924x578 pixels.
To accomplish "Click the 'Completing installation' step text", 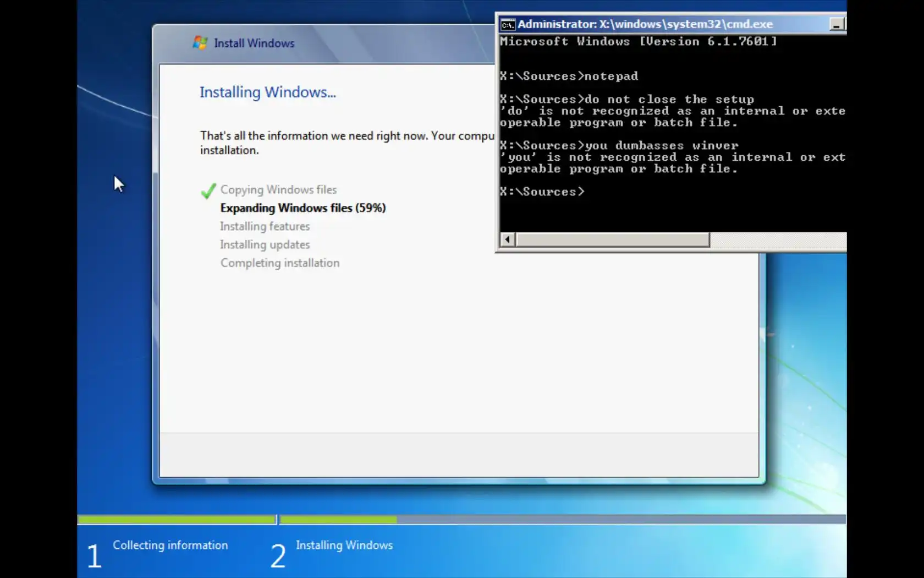I will (x=280, y=263).
